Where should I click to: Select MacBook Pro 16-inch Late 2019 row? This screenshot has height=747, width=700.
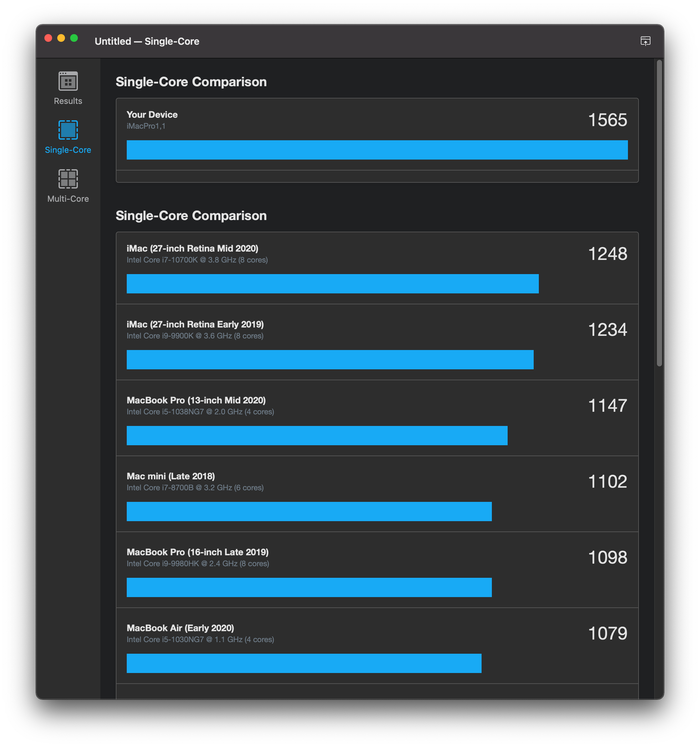[x=198, y=552]
